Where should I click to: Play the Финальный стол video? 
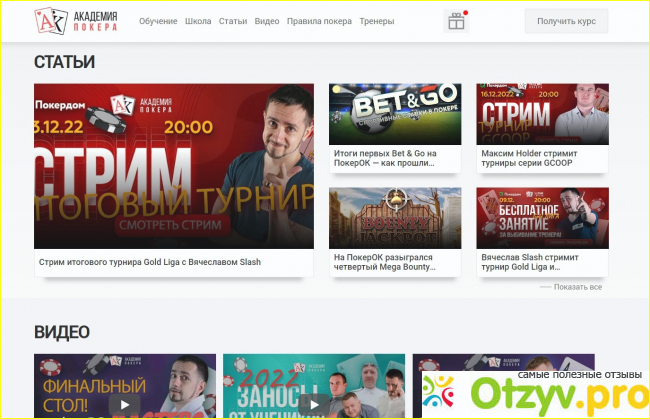coord(124,404)
